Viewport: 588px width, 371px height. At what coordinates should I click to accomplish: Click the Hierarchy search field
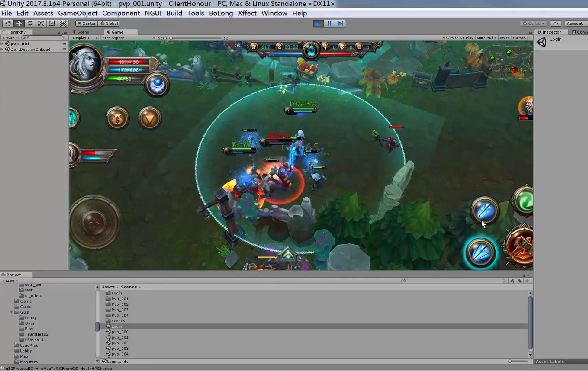pos(43,38)
